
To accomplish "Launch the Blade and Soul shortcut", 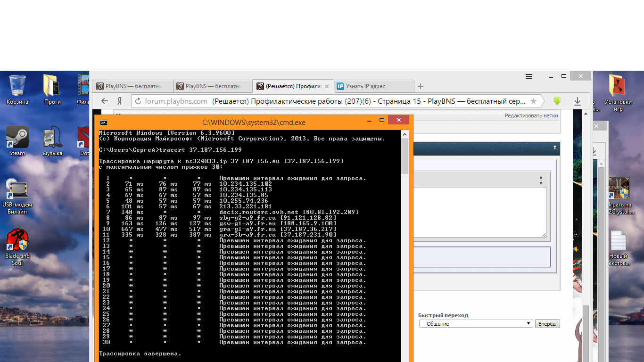I will [x=17, y=247].
